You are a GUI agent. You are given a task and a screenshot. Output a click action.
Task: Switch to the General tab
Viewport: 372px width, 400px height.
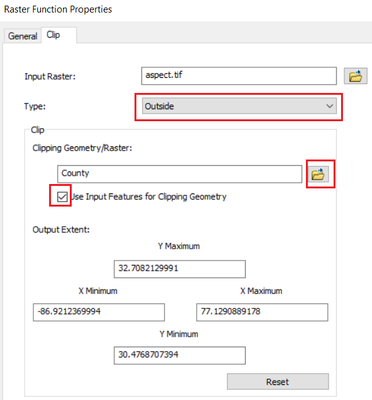[x=22, y=36]
